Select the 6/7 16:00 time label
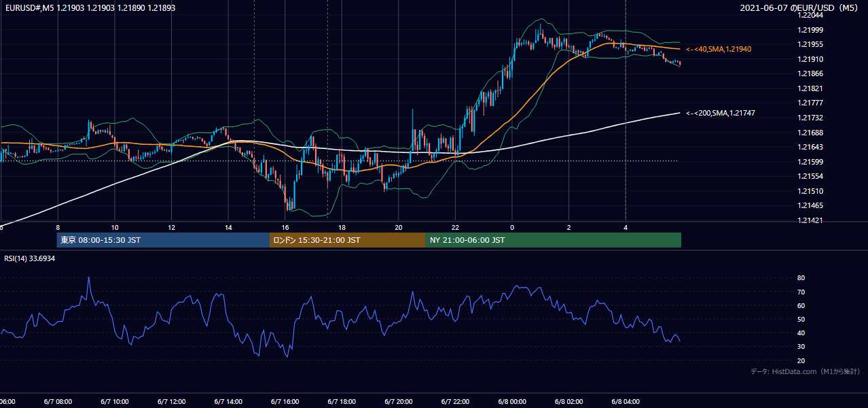This screenshot has height=408, width=868. click(x=285, y=402)
